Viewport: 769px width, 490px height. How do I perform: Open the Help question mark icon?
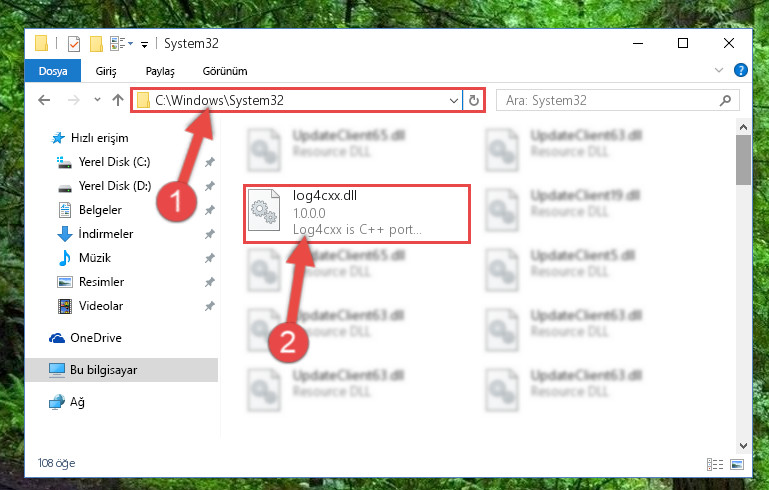[741, 70]
